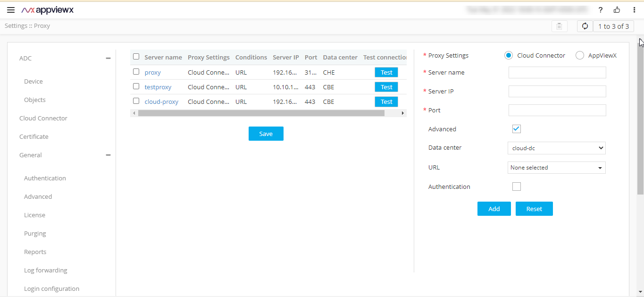Image resolution: width=644 pixels, height=297 pixels.
Task: Open the ADC menu section
Action: tap(25, 59)
